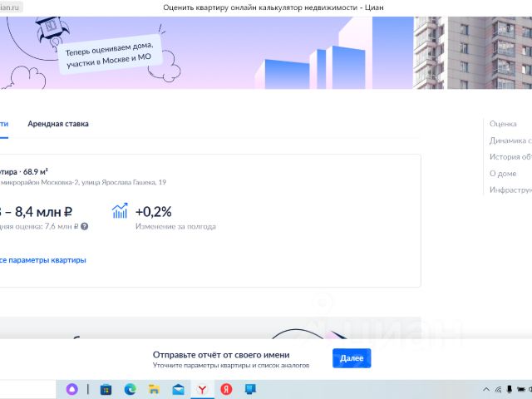This screenshot has width=532, height=399.
Task: Open Microsoft Store from the taskbar
Action: [106, 389]
